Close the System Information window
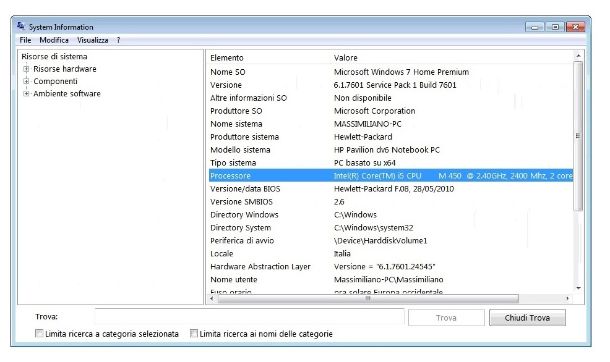The image size is (610, 362). [x=575, y=27]
